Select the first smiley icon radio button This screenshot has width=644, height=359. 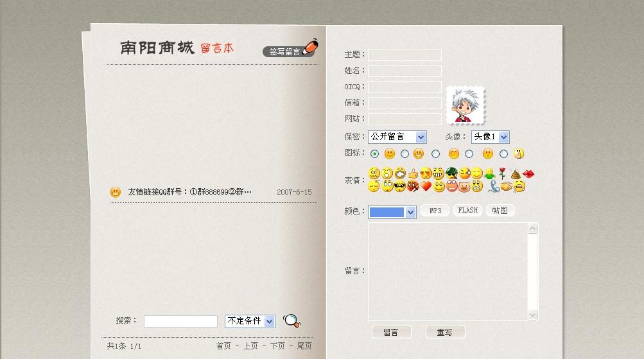tap(374, 153)
